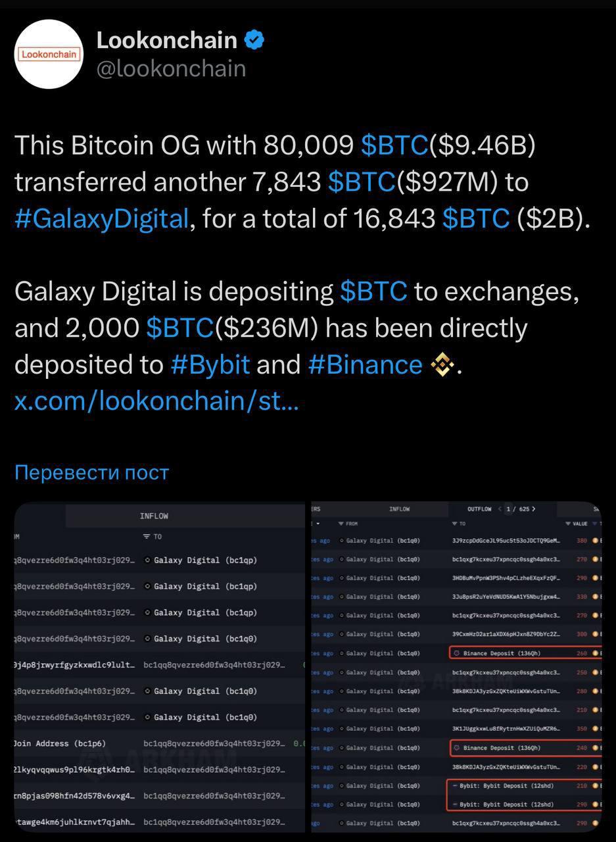This screenshot has height=842, width=616.
Task: Click the filter icon beside FROM column
Action: (x=341, y=524)
